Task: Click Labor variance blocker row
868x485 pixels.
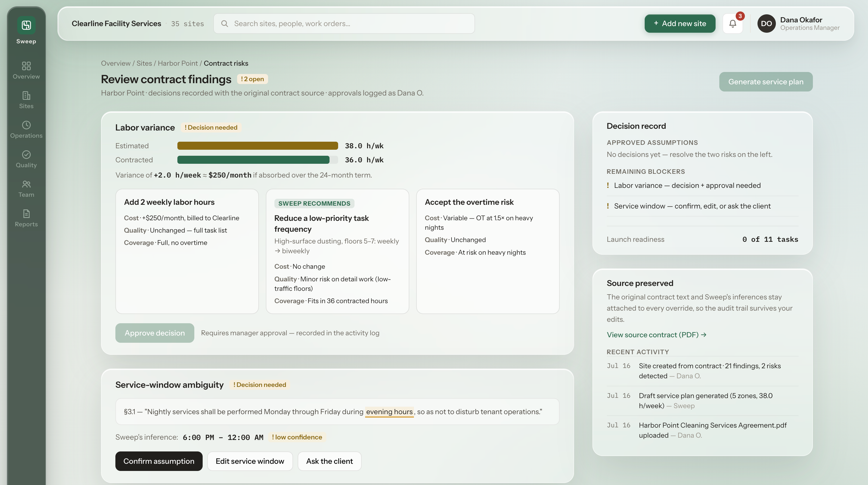Action: click(702, 185)
